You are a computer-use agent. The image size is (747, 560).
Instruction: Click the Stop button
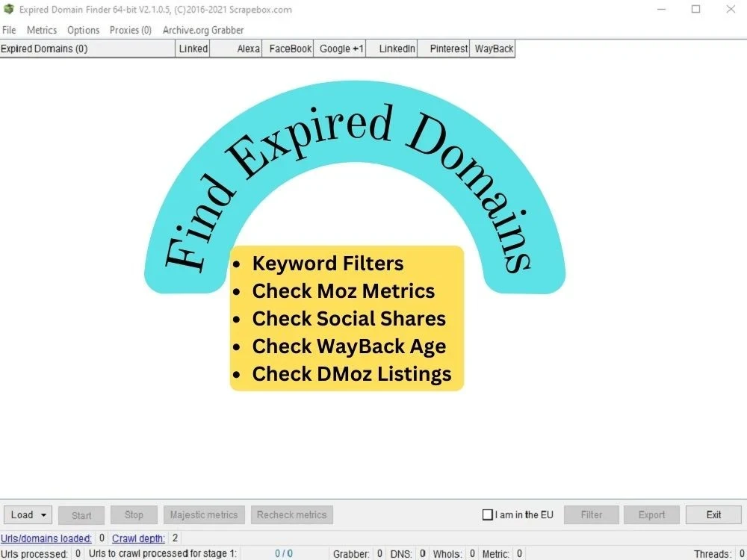coord(134,514)
